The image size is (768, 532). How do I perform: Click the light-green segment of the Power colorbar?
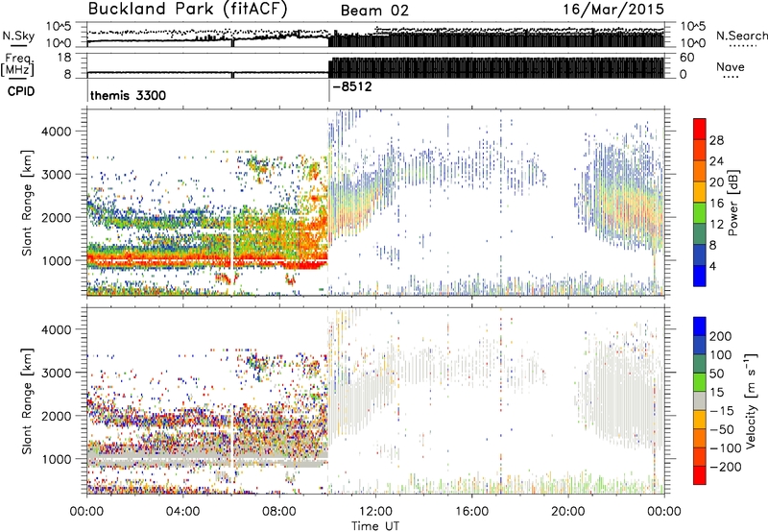[x=700, y=213]
